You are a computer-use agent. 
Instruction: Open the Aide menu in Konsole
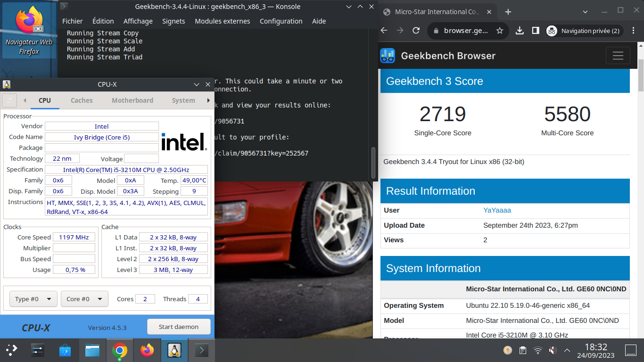(x=319, y=21)
